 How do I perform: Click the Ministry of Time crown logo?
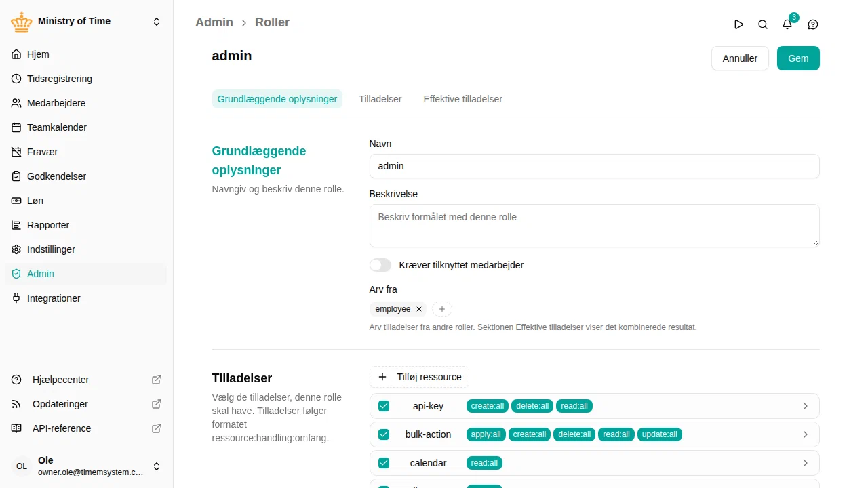(x=22, y=22)
